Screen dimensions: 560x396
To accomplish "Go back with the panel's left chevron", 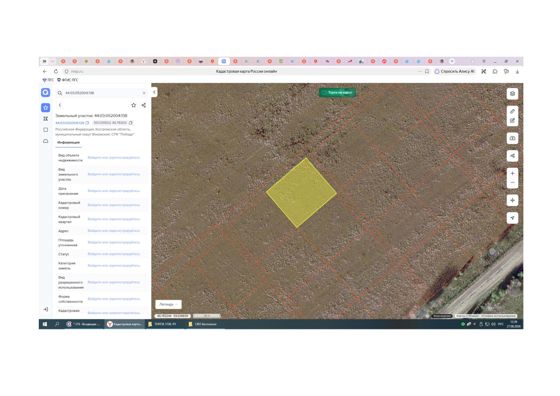I will point(60,105).
